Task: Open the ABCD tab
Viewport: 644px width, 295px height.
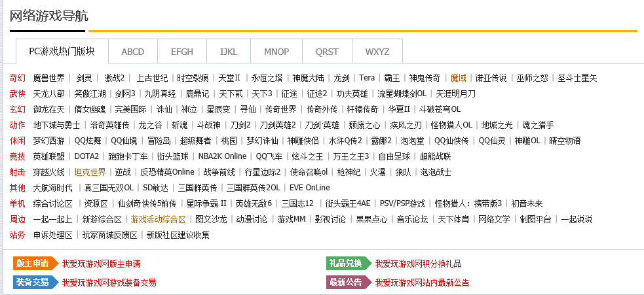Action: click(x=132, y=52)
